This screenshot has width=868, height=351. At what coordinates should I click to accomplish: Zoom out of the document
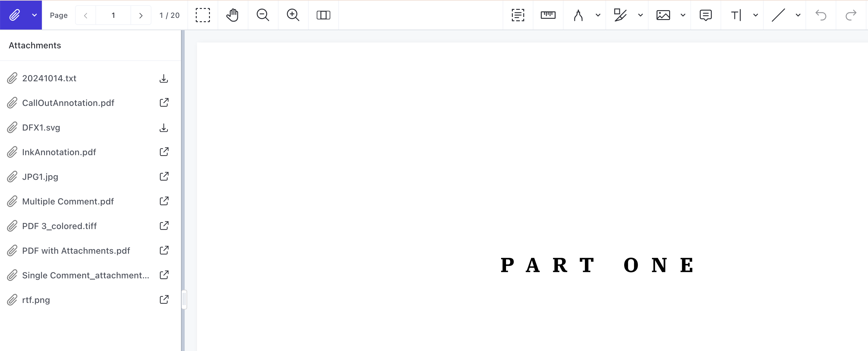coord(263,15)
